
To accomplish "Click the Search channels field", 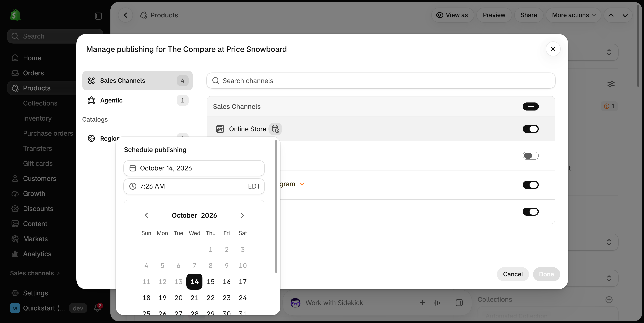I will tap(381, 81).
